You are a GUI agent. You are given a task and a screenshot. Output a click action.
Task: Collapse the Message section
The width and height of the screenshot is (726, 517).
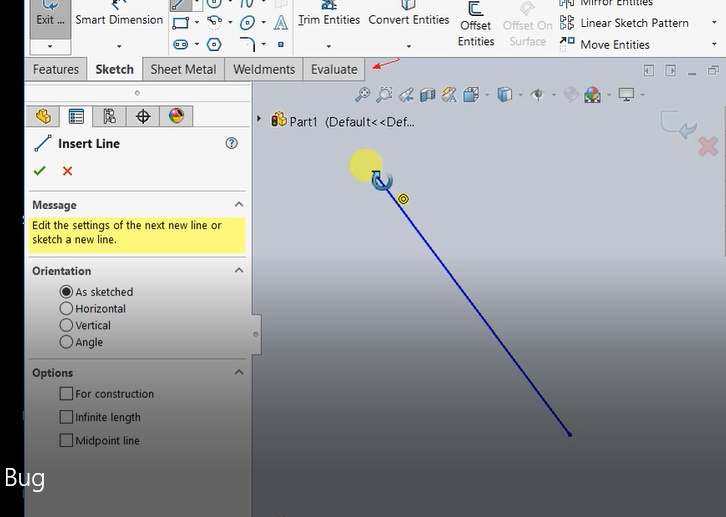(x=239, y=205)
